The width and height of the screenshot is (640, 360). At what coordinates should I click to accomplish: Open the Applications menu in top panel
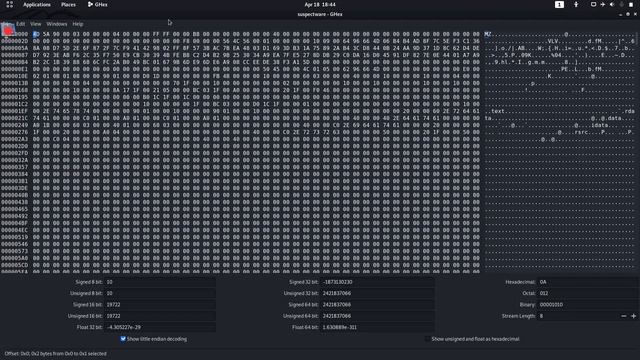(37, 4)
